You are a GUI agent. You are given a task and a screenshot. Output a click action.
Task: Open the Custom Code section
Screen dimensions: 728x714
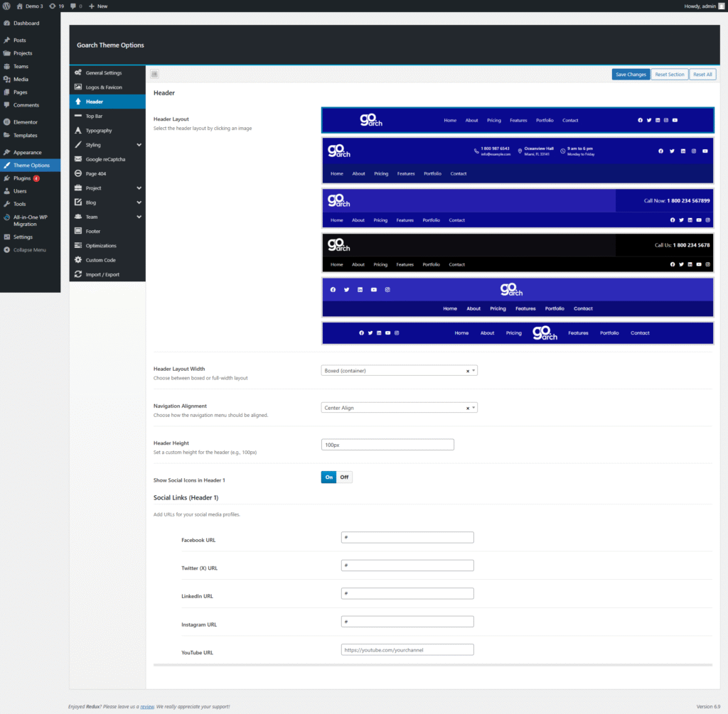[107, 260]
